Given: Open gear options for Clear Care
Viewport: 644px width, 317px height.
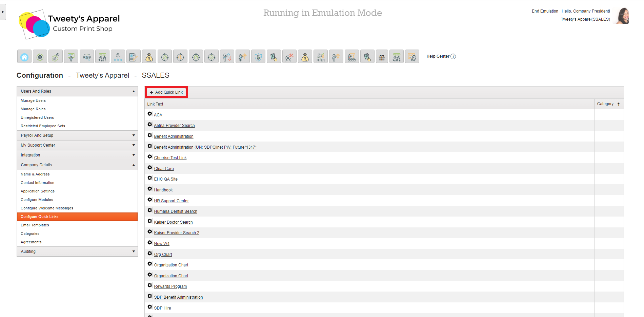Looking at the screenshot, I should 150,168.
